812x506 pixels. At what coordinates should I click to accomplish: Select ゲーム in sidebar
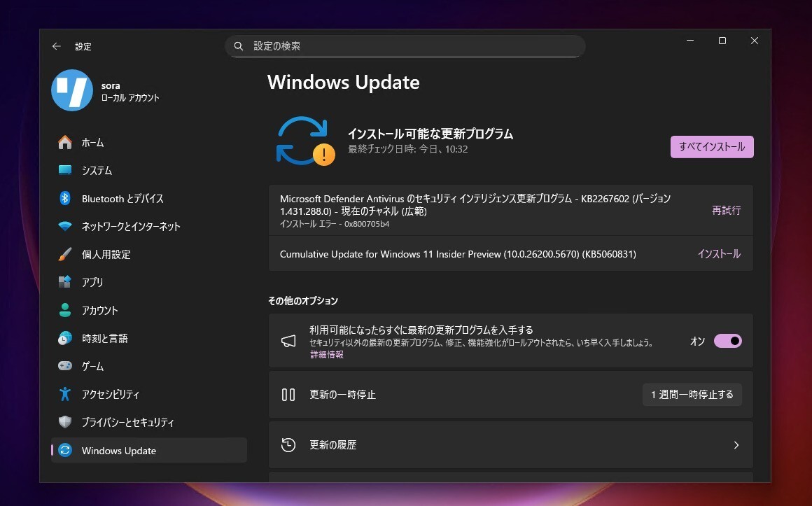point(149,366)
